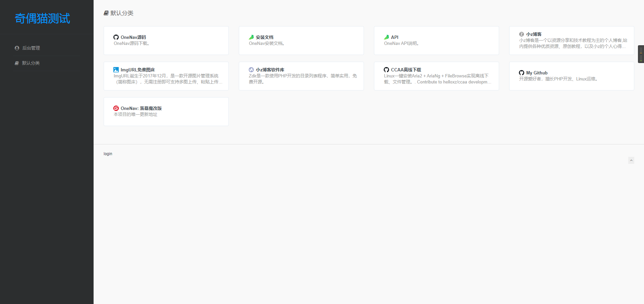Open the OneNav源码 title link
The image size is (644, 304).
point(133,37)
